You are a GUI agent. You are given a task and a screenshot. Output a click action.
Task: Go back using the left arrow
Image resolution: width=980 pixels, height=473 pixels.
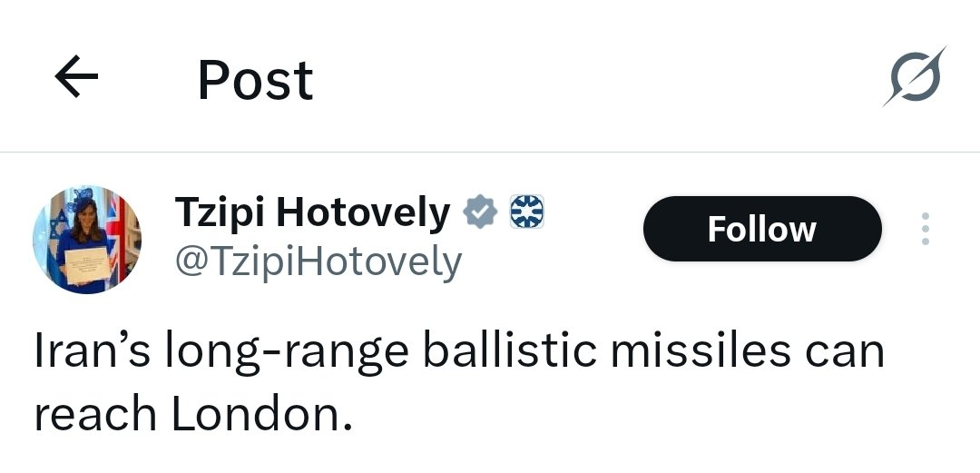[76, 76]
